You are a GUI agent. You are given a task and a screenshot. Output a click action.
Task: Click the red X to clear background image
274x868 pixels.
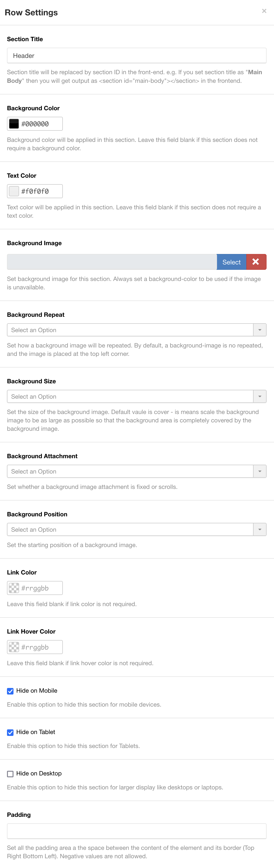pos(256,262)
